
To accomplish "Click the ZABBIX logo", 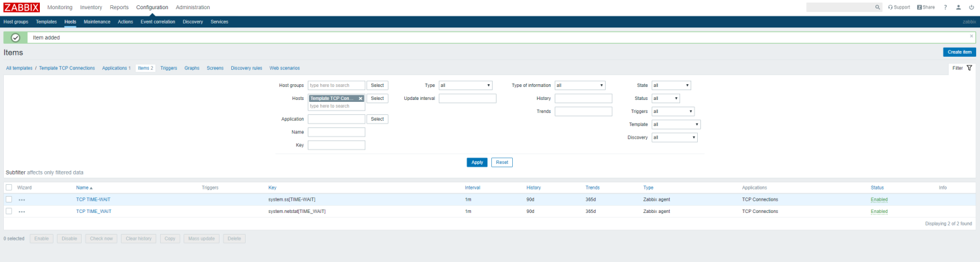I will [x=22, y=7].
